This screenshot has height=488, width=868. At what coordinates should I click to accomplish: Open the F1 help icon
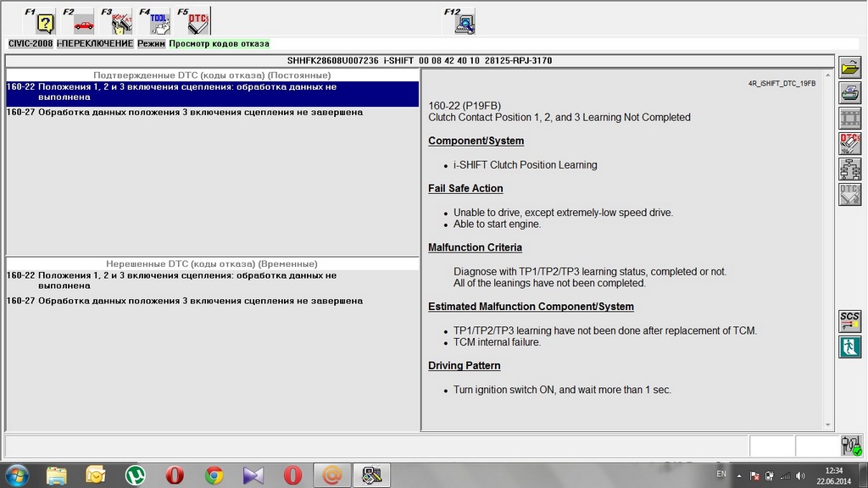(40, 21)
